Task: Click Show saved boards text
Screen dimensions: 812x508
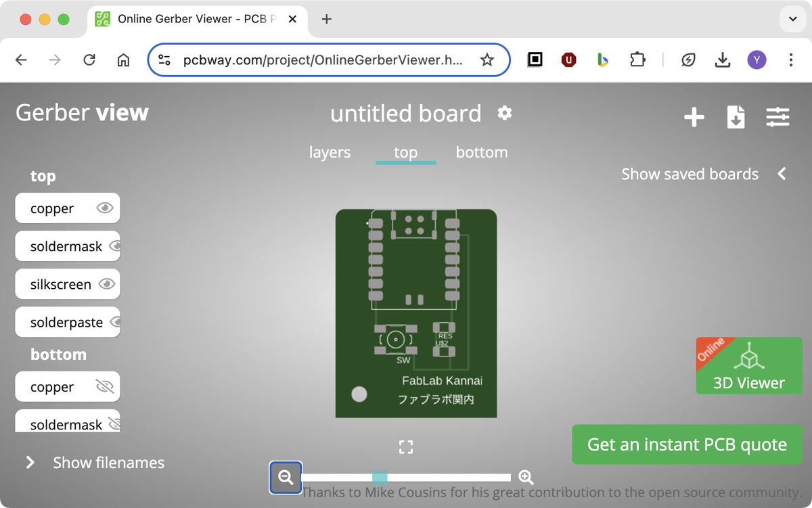Action: [690, 174]
